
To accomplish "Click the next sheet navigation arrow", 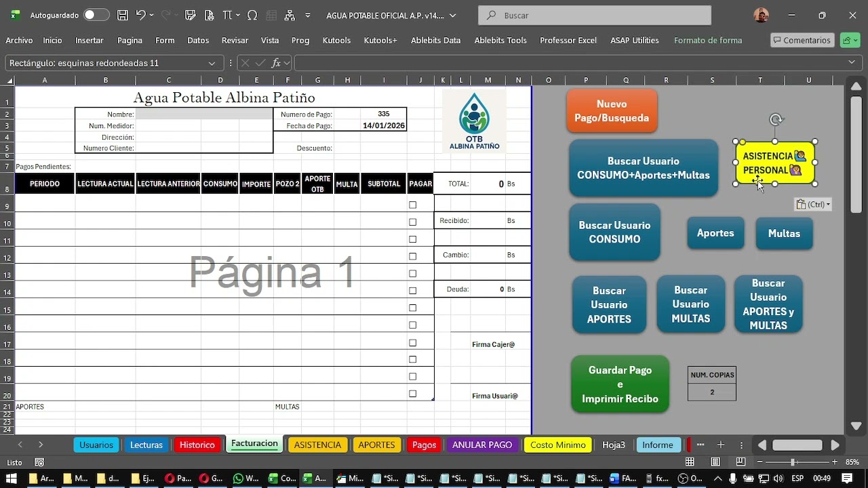I will tap(41, 445).
